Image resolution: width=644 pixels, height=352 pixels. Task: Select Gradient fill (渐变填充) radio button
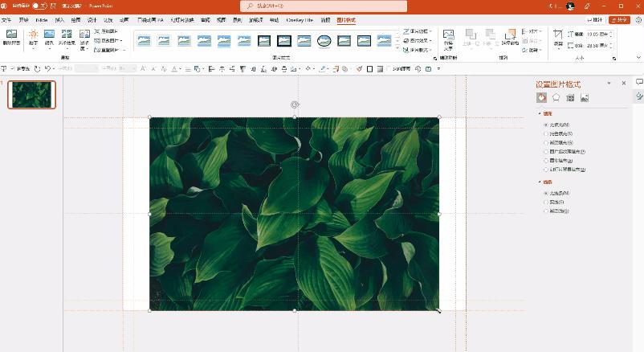(546, 143)
